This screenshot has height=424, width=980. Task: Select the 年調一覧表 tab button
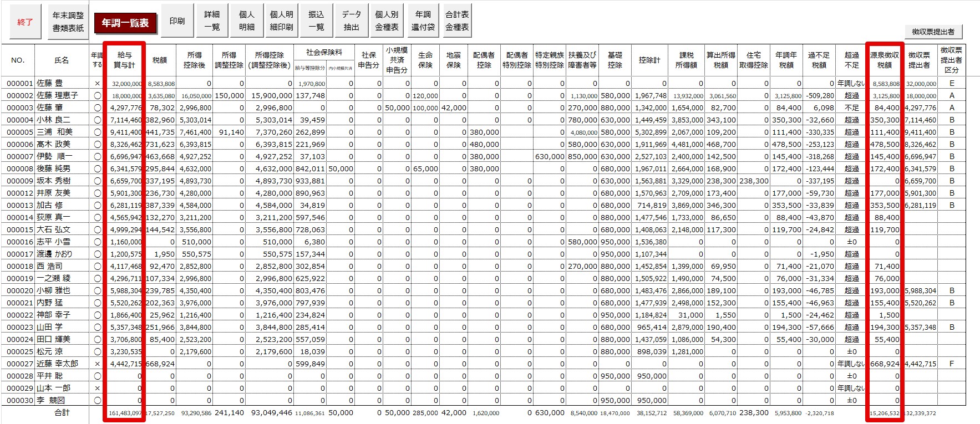click(x=125, y=23)
